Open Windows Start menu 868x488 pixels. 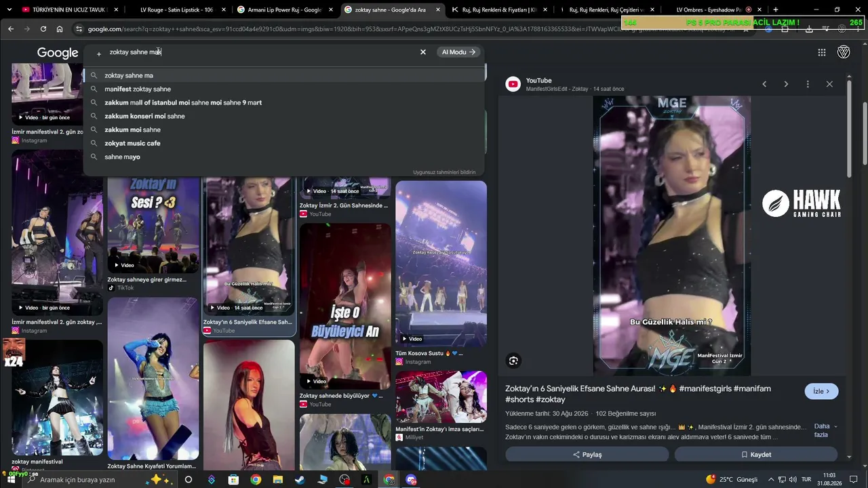[11, 480]
